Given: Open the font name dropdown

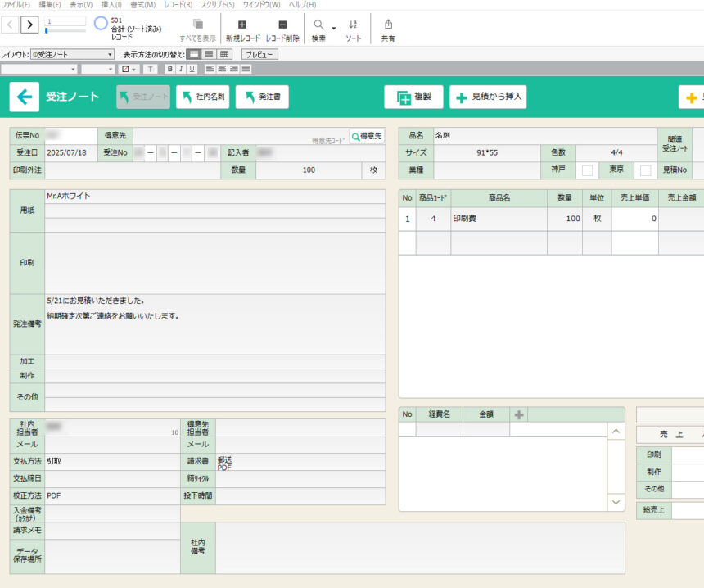Looking at the screenshot, I should click(39, 69).
